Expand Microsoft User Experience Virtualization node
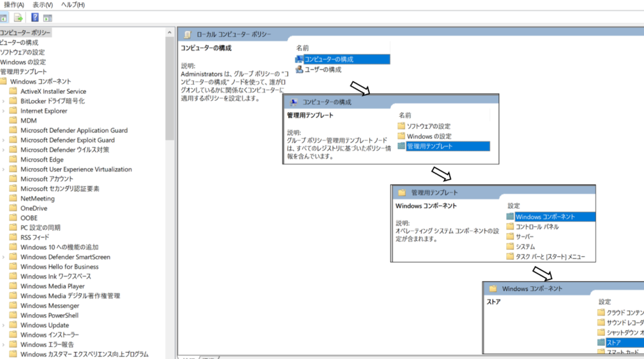 click(x=3, y=169)
